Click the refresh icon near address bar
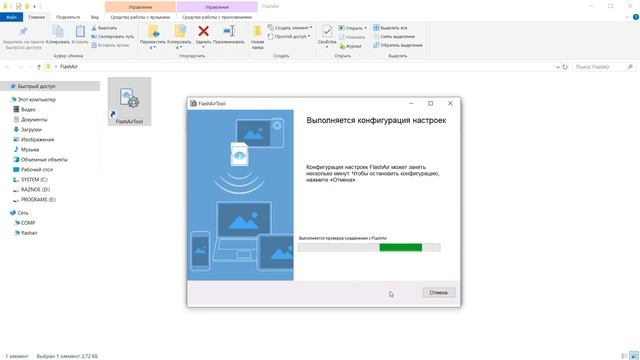Image resolution: width=640 pixels, height=360 pixels. coord(565,67)
